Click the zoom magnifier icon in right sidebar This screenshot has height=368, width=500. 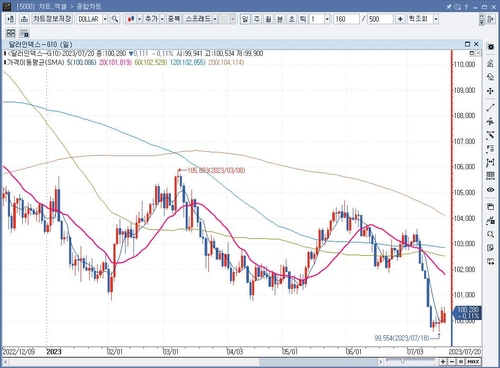(491, 234)
